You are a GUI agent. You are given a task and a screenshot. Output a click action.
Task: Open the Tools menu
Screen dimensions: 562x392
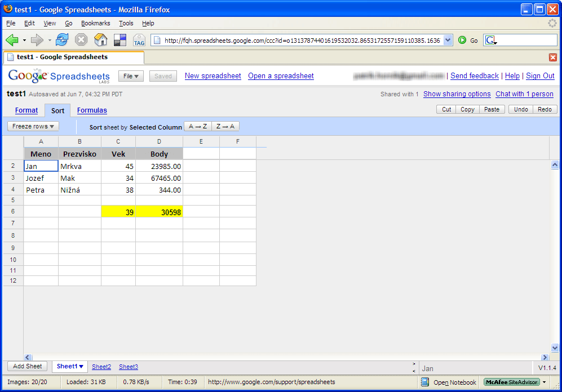[x=126, y=23]
